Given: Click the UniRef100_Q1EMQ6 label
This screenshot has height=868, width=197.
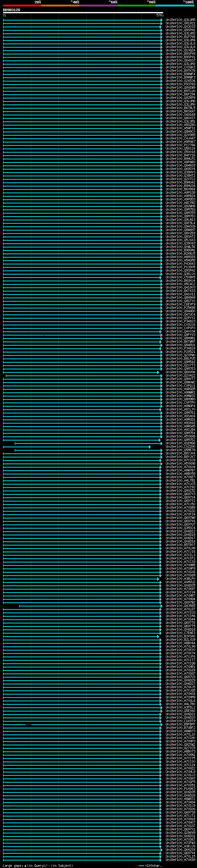Looking at the screenshot, I should [180, 443].
